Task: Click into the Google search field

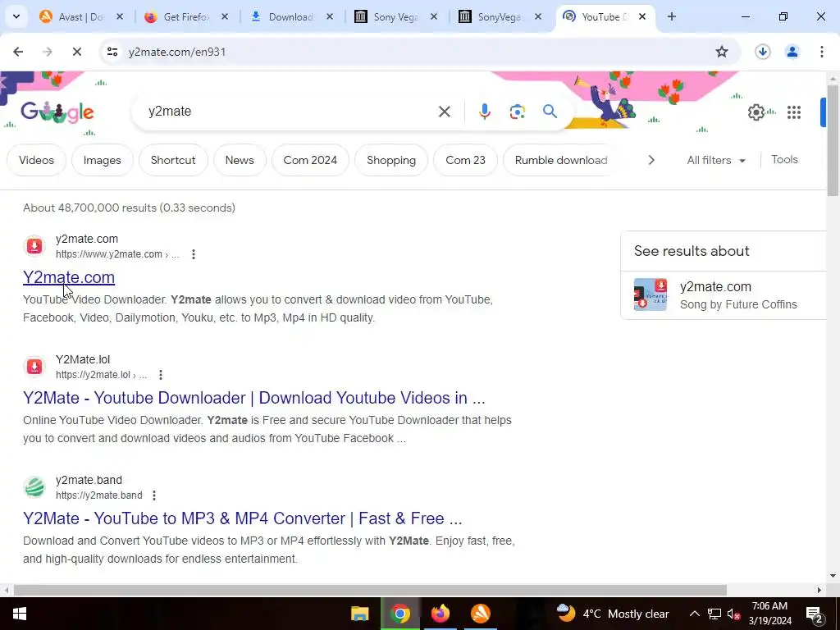Action: pos(290,112)
